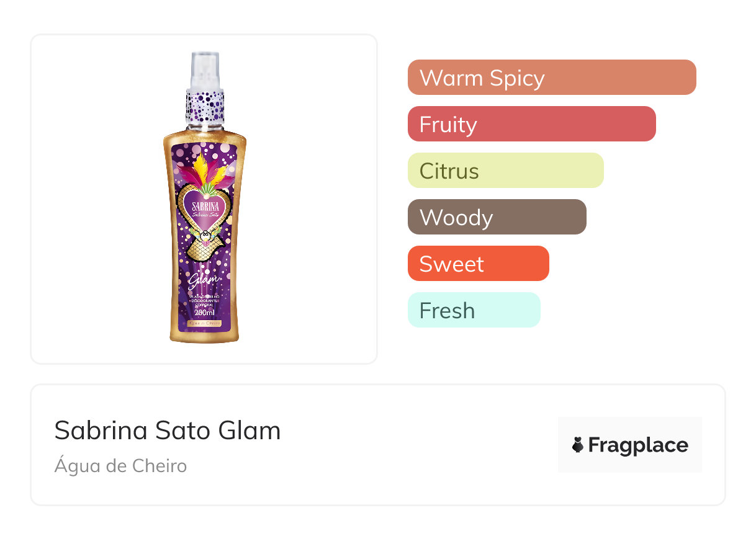756x536 pixels.
Task: Select the Fruity accord bar
Action: [x=531, y=124]
